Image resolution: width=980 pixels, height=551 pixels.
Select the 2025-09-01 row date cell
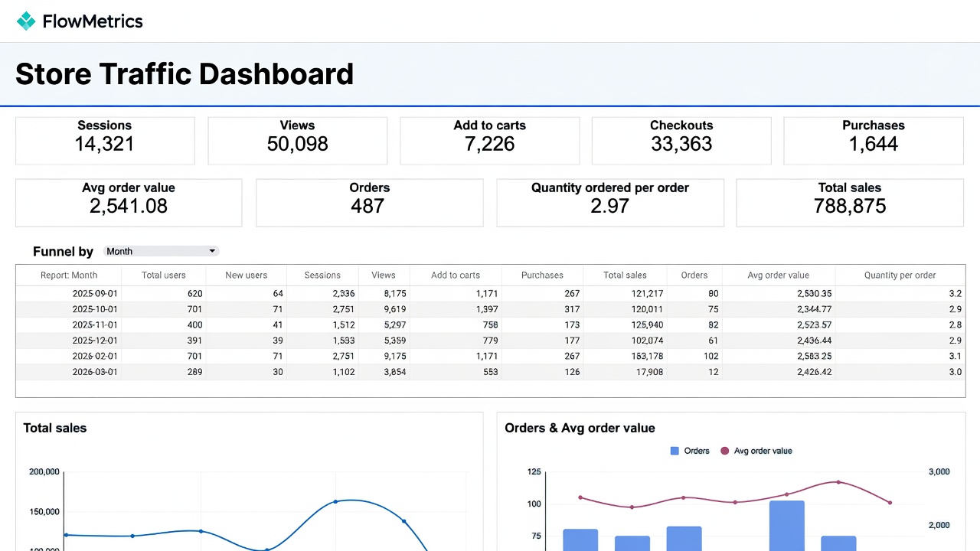pyautogui.click(x=95, y=293)
